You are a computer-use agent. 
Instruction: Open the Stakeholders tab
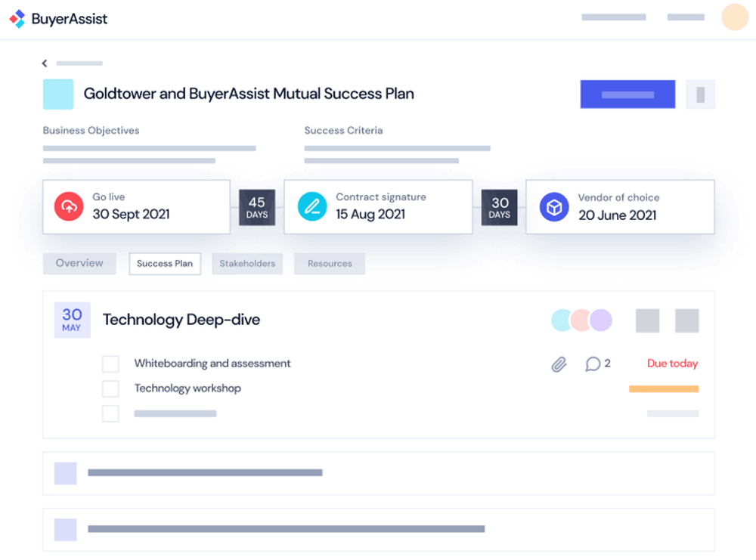tap(247, 264)
